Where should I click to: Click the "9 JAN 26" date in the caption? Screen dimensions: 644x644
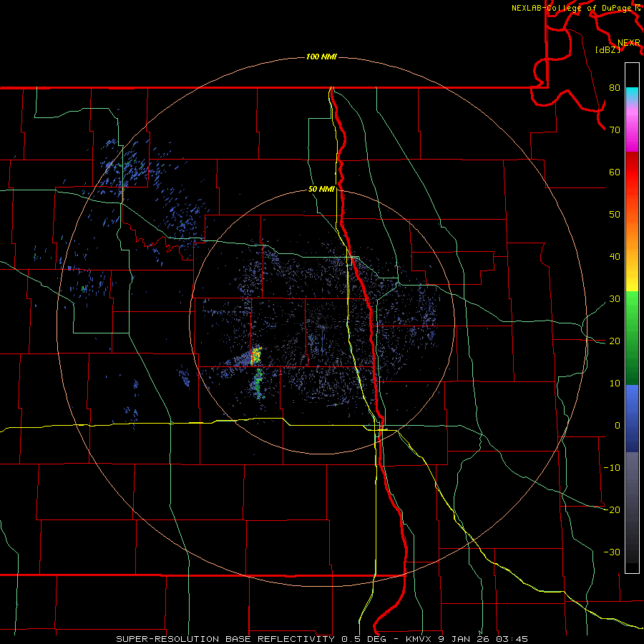tap(464, 639)
